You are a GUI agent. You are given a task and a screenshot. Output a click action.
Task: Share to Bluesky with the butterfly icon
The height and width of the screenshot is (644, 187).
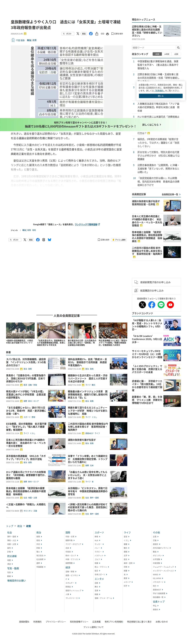pos(50,239)
